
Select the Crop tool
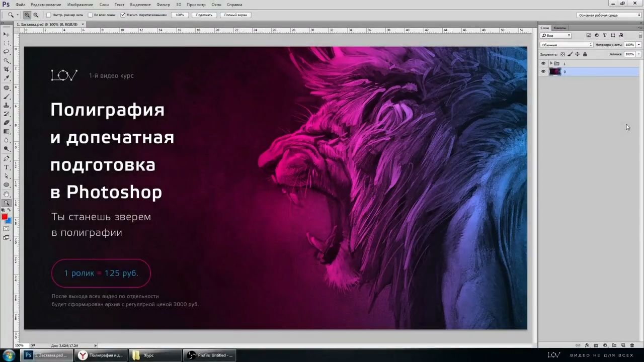pos(7,69)
